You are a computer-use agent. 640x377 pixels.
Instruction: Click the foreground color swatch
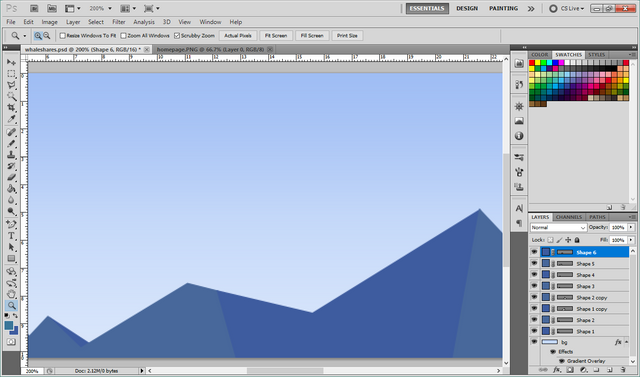tap(9, 325)
